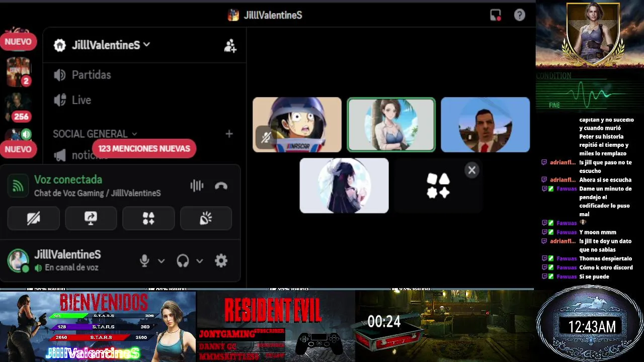Viewport: 644px width, 362px height.
Task: Disconnect from the voice channel
Action: point(221,186)
